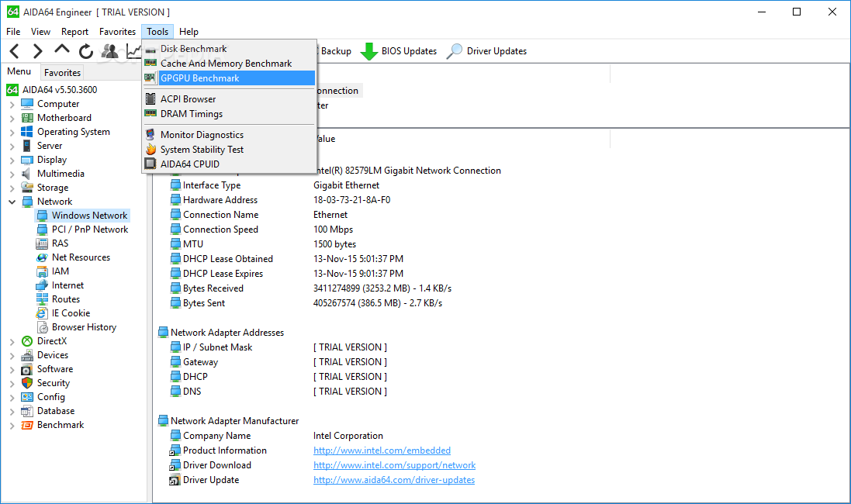Screen dimensions: 851x504
Task: Click the up-level arrow toolbar icon
Action: [x=62, y=50]
